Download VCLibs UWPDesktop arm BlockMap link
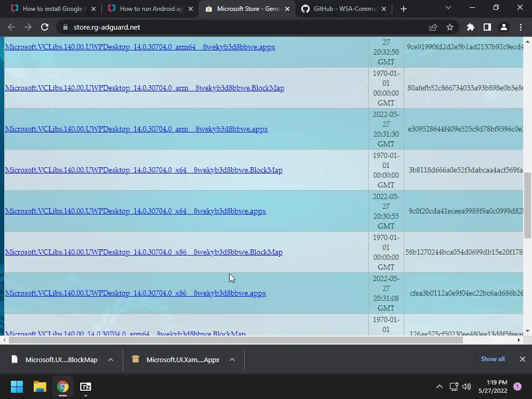This screenshot has width=532, height=399. [x=144, y=88]
